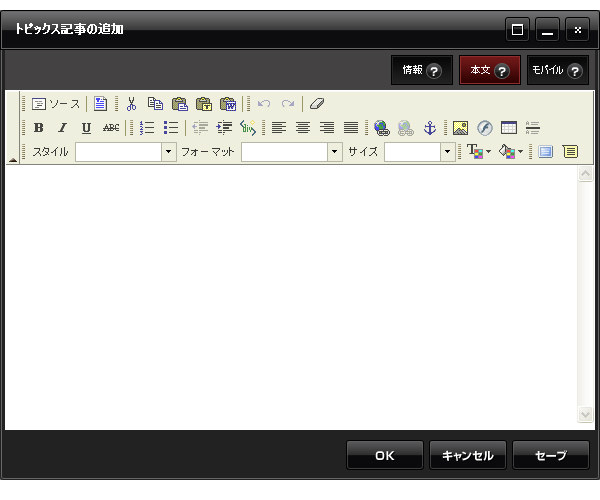The width and height of the screenshot is (600, 500).
Task: Insert image icon
Action: 460,128
